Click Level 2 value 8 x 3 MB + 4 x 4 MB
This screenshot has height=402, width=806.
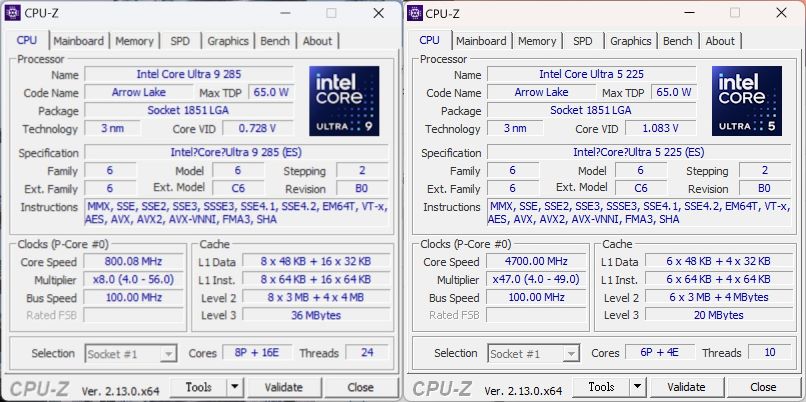316,297
